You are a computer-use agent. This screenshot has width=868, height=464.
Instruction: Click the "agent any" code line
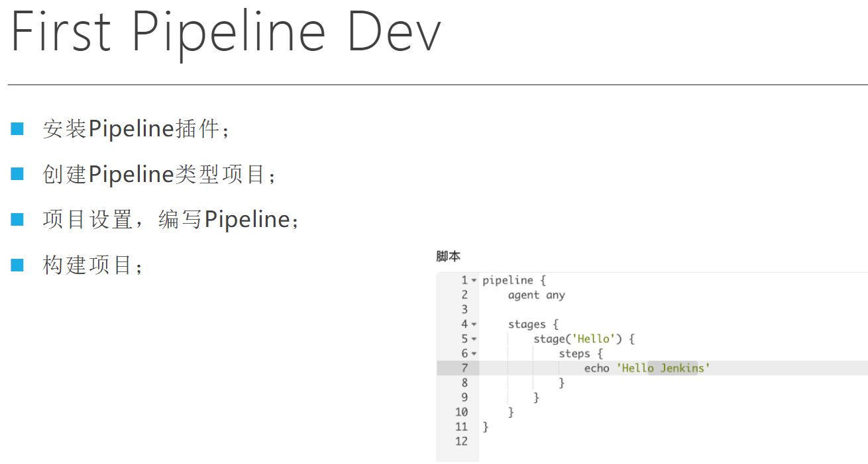click(x=537, y=295)
